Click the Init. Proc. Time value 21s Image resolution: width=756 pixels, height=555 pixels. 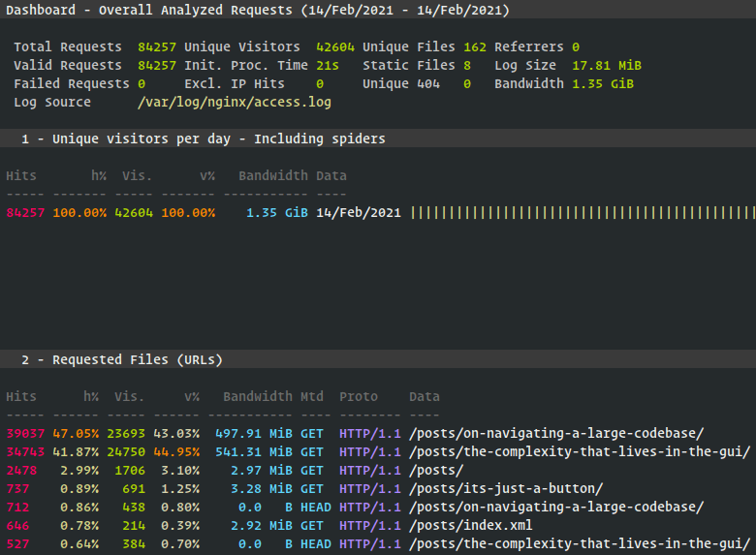[328, 65]
